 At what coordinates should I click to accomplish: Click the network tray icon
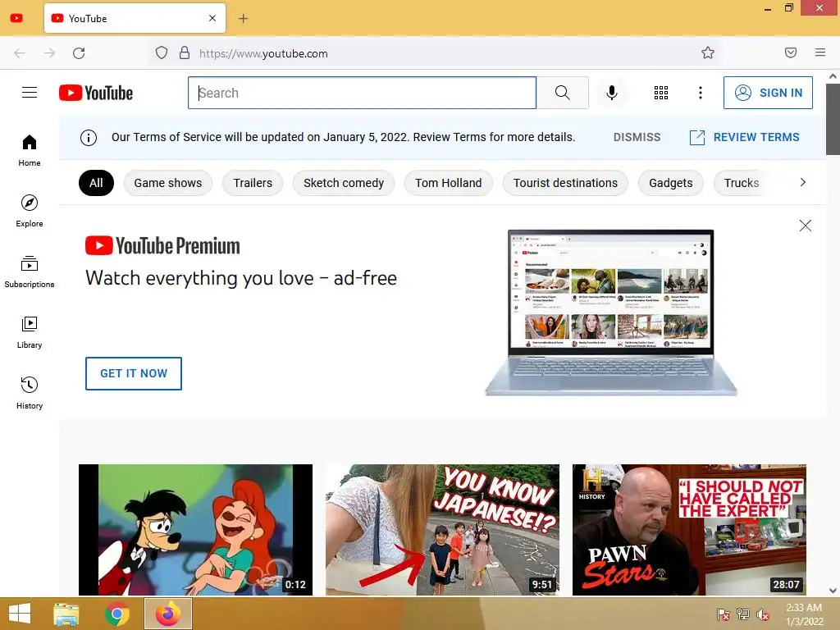[x=743, y=614]
